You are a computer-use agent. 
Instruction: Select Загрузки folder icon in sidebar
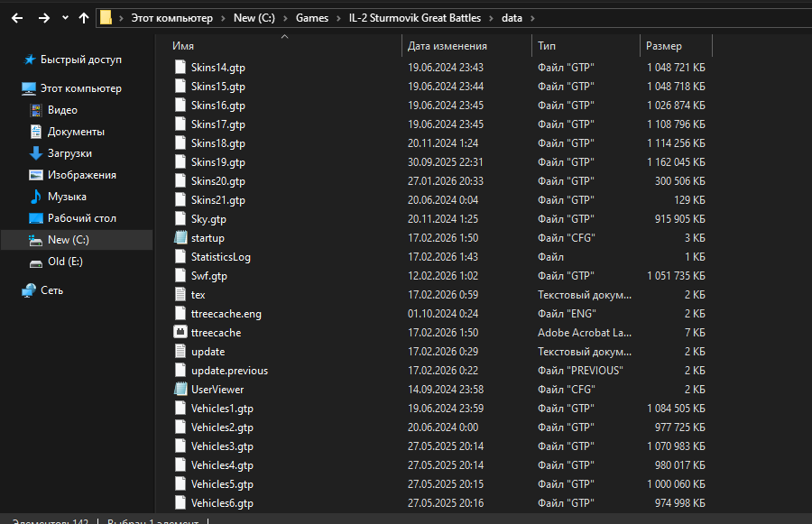click(x=36, y=153)
